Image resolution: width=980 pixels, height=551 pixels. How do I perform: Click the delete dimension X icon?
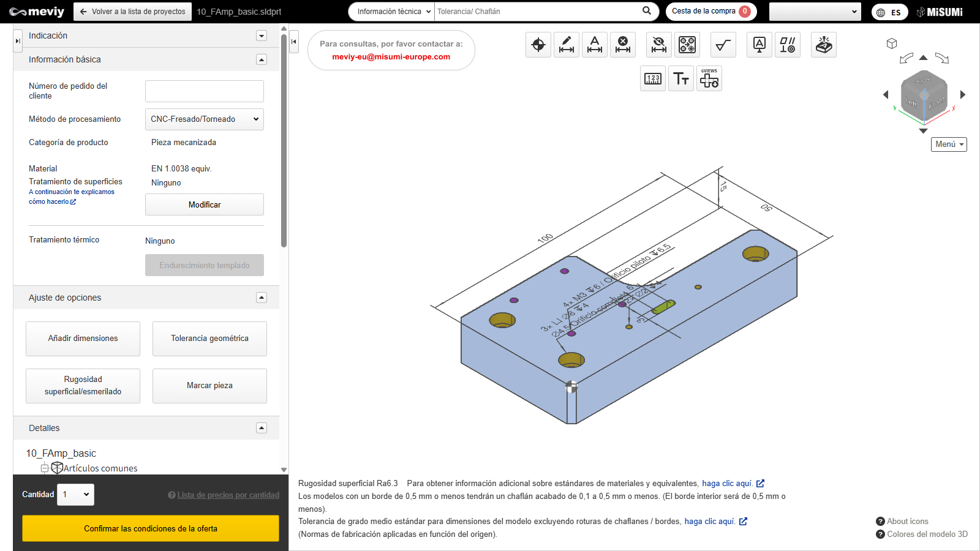623,45
